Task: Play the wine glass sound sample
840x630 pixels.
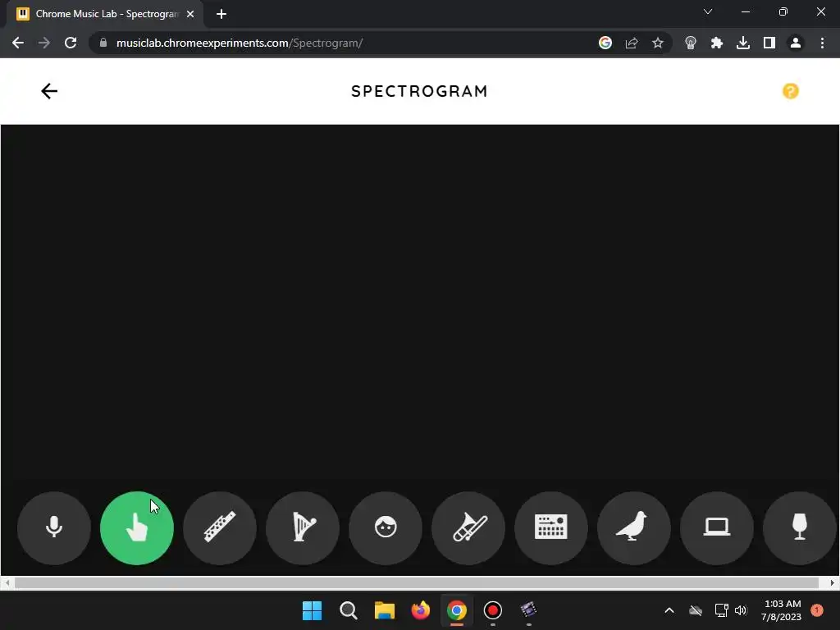Action: tap(800, 527)
